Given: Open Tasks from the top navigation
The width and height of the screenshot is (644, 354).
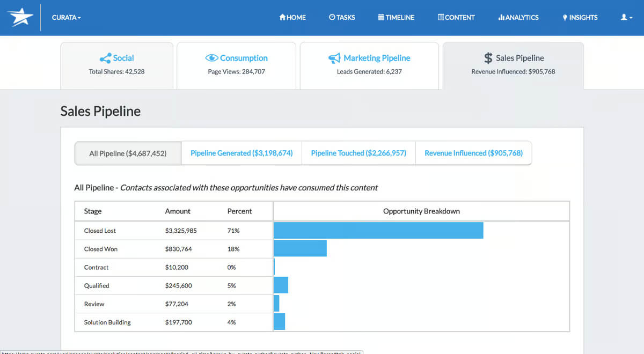Looking at the screenshot, I should pyautogui.click(x=342, y=17).
